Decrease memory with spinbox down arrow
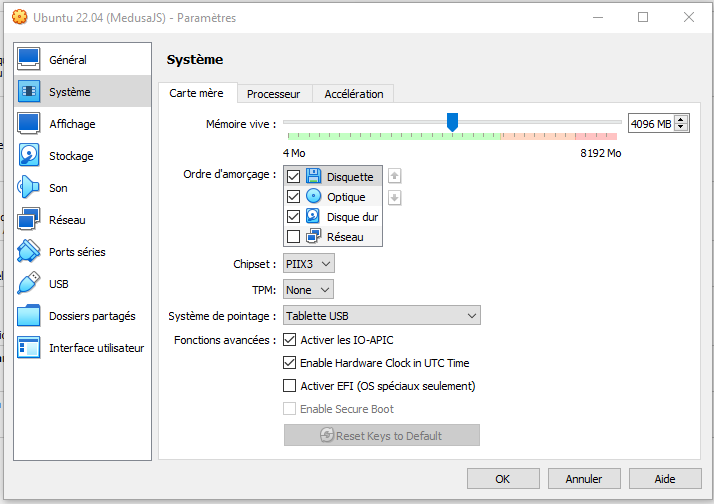 click(681, 127)
